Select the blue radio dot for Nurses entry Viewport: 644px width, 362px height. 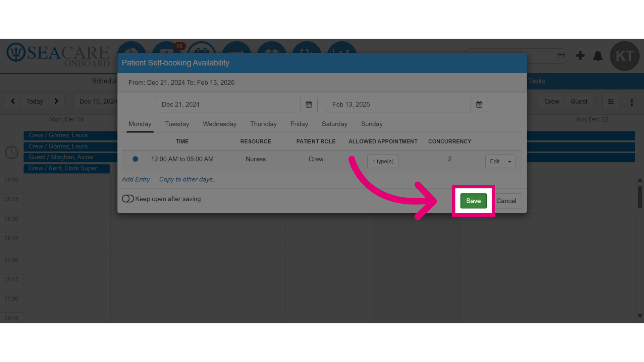(x=135, y=159)
